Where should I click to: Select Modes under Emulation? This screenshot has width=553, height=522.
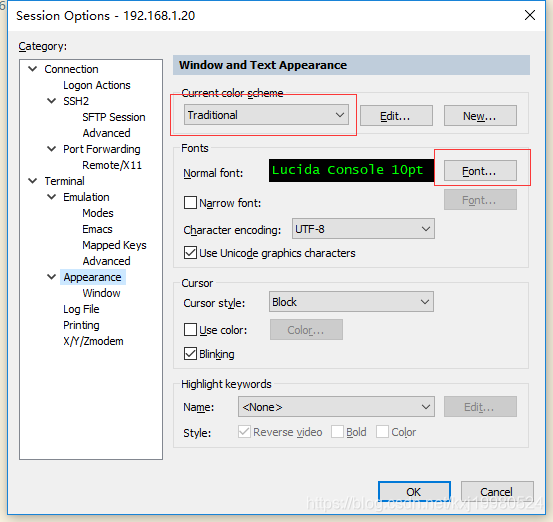98,213
